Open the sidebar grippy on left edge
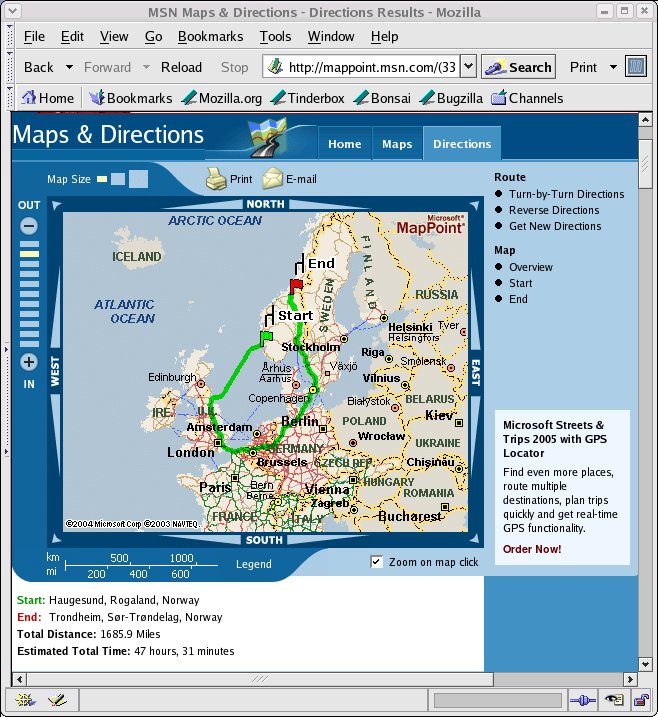This screenshot has width=658, height=717. point(6,401)
